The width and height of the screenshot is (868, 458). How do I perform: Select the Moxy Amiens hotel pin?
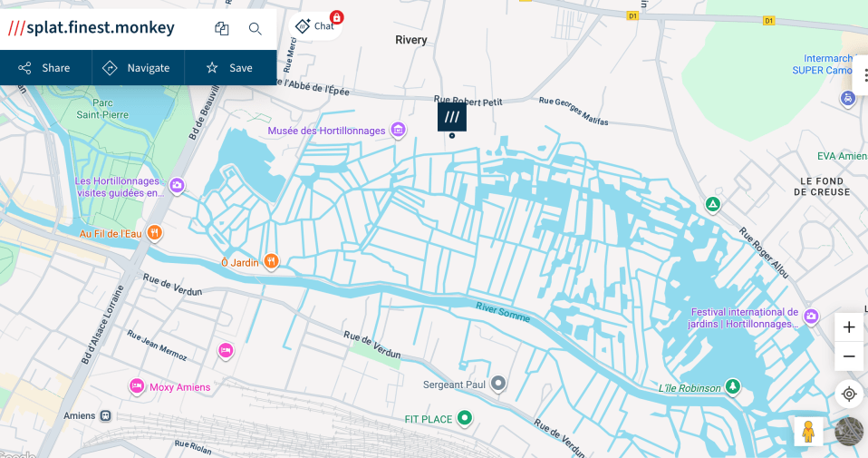click(x=137, y=386)
